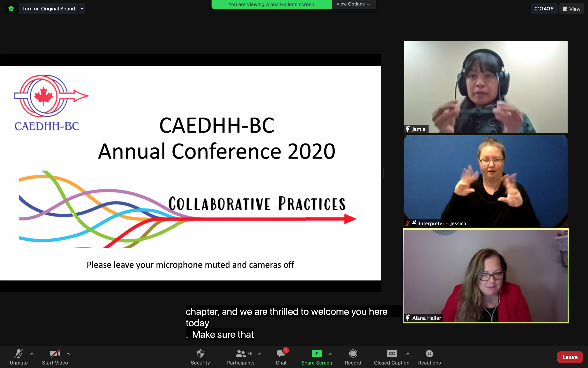Screen dimensions: 588x368
Task: Open the Participants panel
Action: (241, 357)
